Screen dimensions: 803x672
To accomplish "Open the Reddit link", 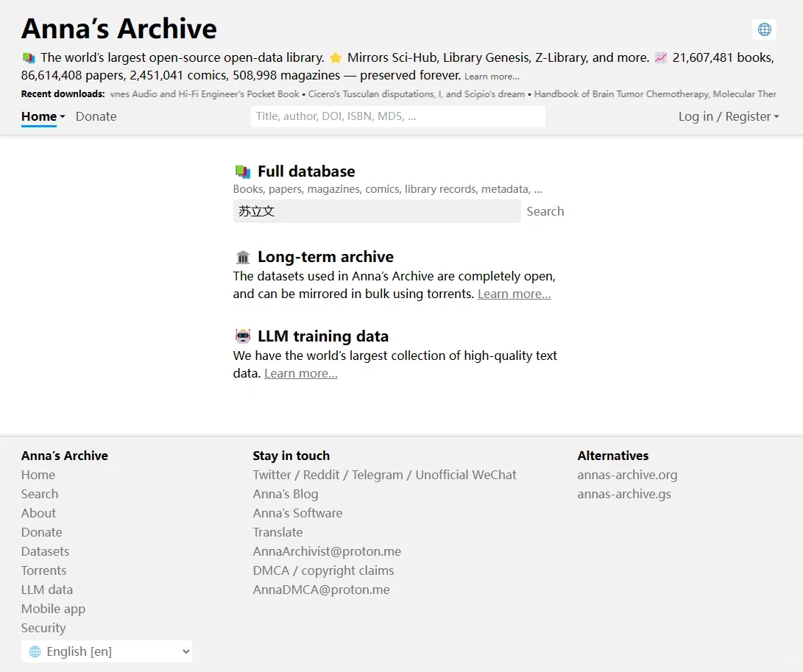I will 321,475.
